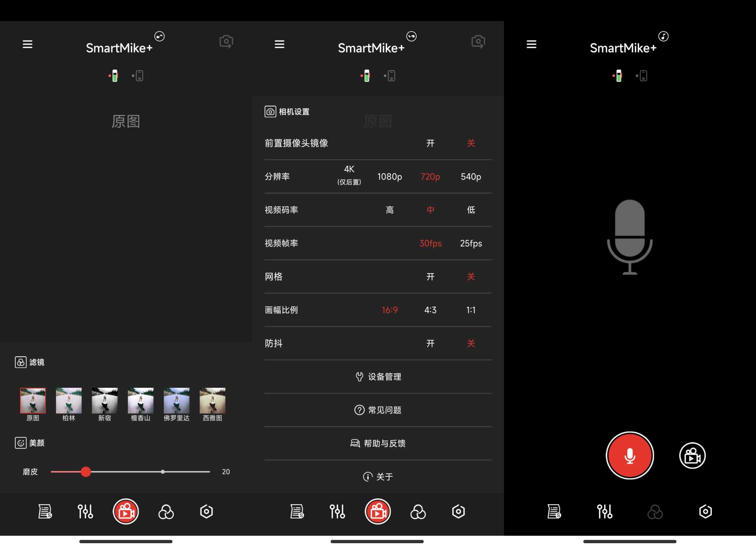Turn on front camera mirror (开)
The height and width of the screenshot is (546, 756).
click(x=430, y=143)
